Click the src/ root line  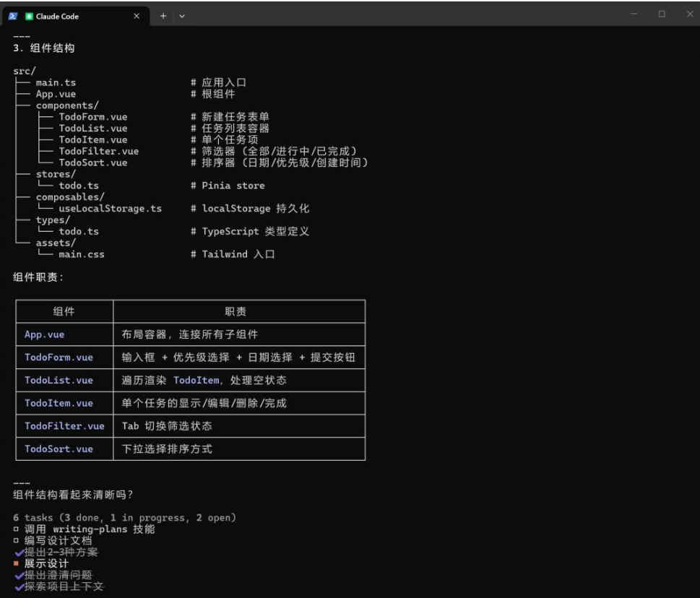pos(25,71)
